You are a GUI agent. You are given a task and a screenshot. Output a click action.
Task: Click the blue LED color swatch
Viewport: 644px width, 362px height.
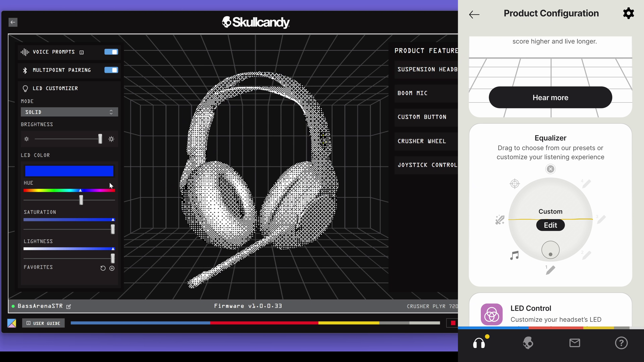(69, 171)
